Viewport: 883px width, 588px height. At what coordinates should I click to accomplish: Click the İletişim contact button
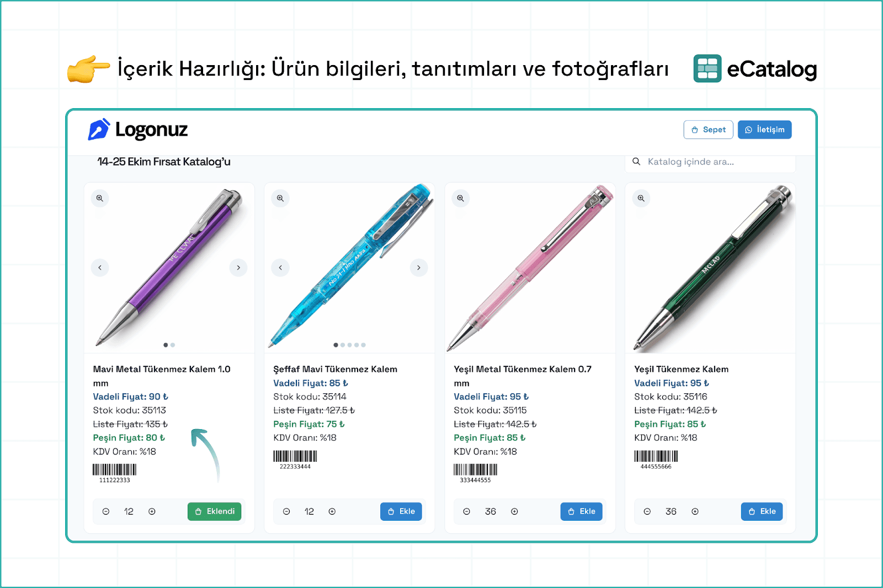pos(765,130)
